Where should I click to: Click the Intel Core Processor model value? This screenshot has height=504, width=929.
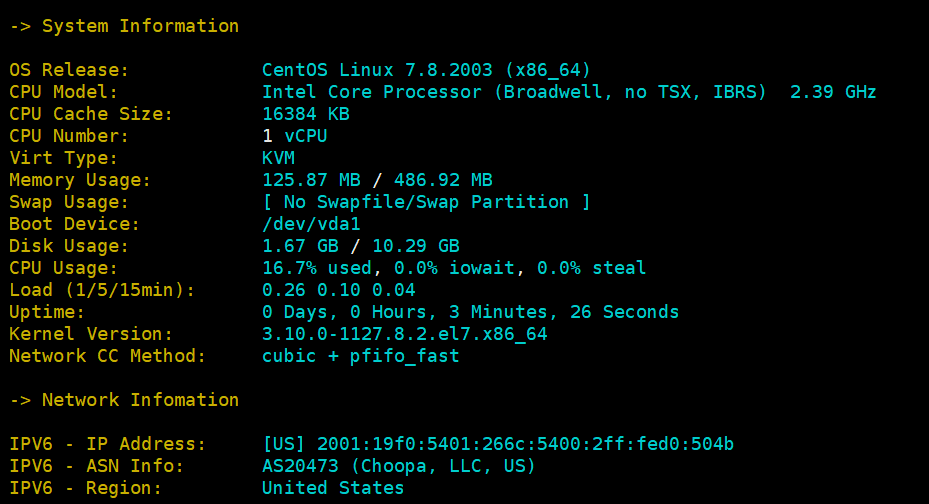point(514,92)
